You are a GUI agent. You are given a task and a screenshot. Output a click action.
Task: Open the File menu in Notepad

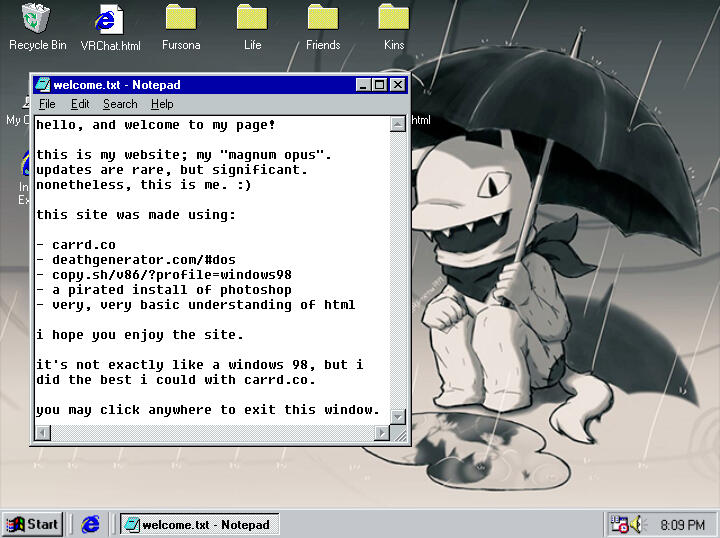click(x=47, y=104)
